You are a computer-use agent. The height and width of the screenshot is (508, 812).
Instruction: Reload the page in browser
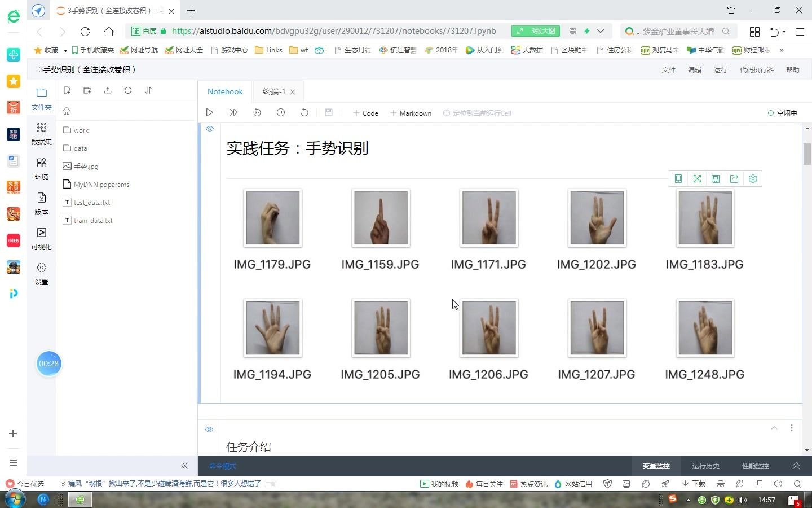[85, 32]
